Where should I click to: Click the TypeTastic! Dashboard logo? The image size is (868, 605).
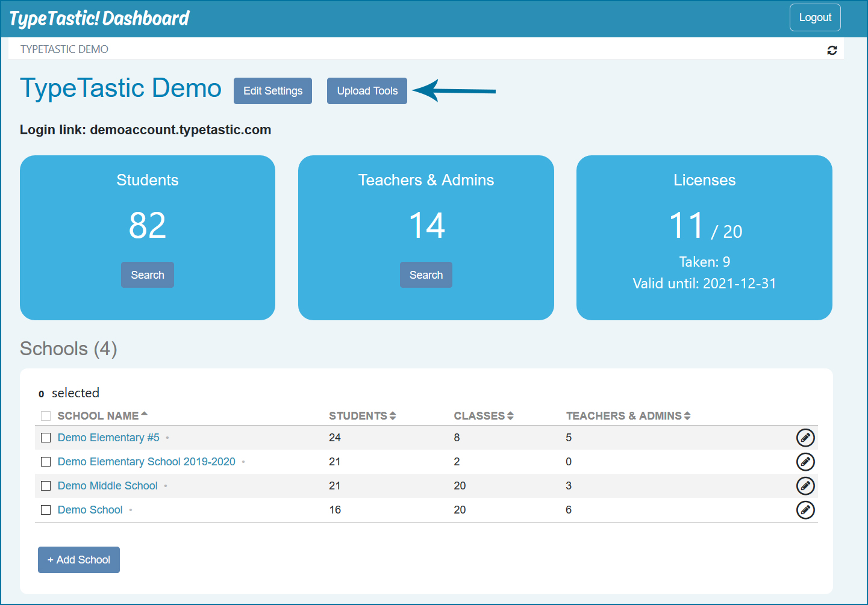99,19
